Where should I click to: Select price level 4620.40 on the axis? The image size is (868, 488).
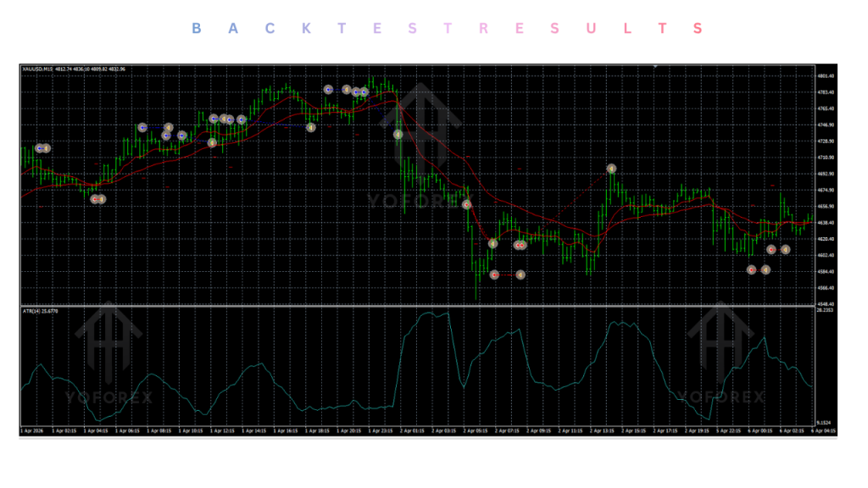(x=826, y=239)
